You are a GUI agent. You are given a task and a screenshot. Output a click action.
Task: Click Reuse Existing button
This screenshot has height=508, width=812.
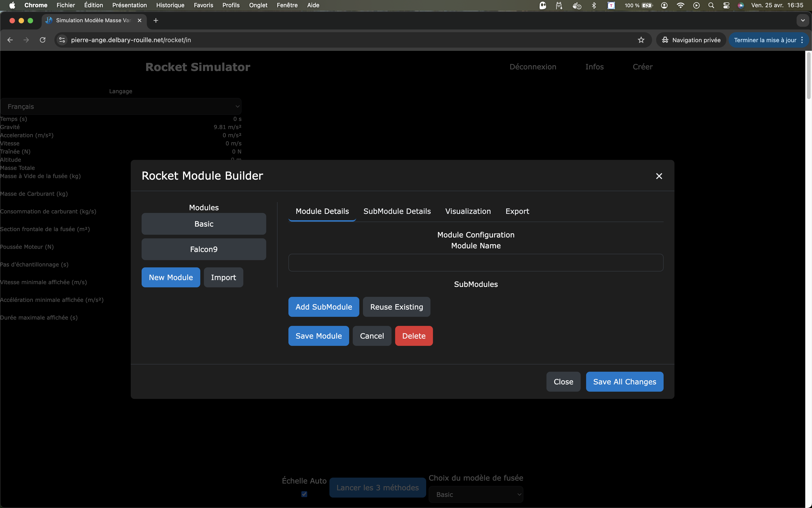pyautogui.click(x=397, y=307)
